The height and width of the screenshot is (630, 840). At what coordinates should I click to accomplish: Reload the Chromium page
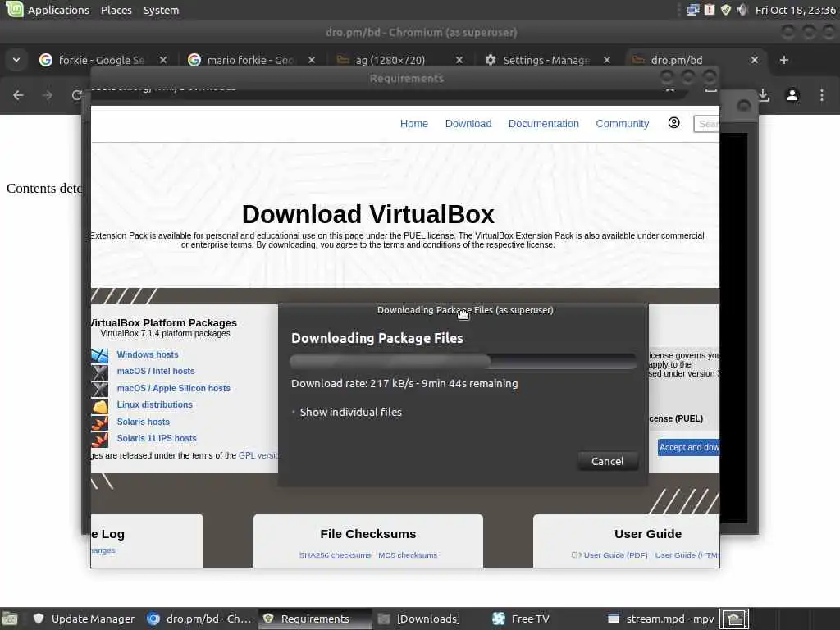tap(76, 95)
